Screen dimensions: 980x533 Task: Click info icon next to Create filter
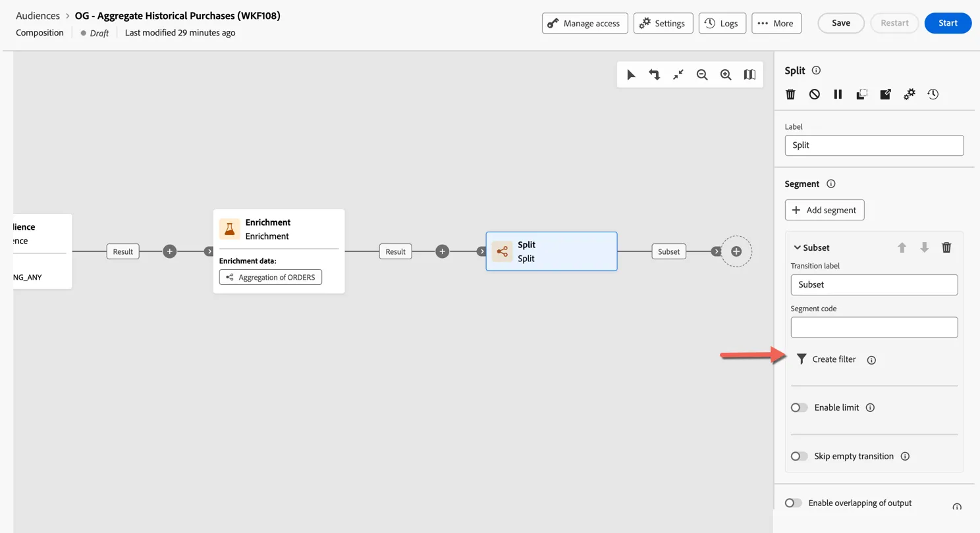(871, 360)
